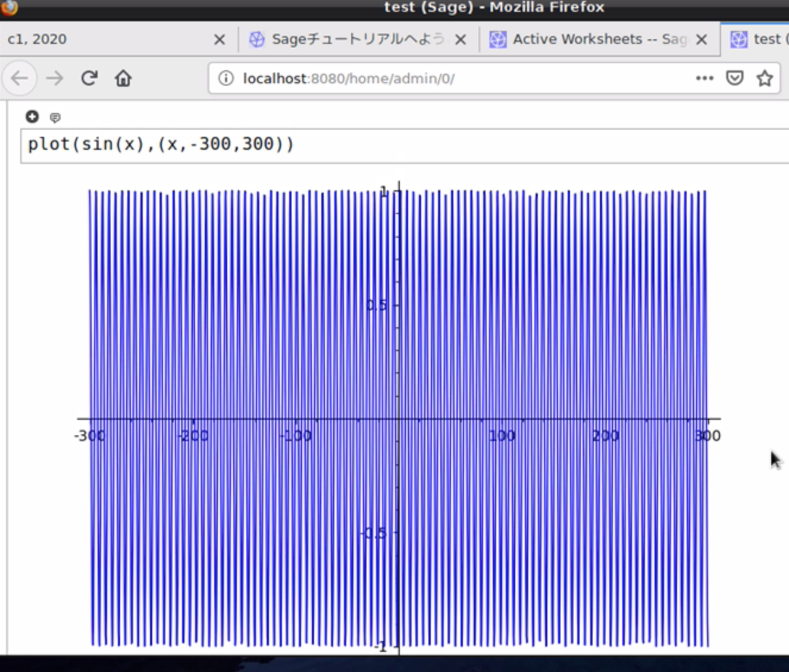Reload the current page
The height and width of the screenshot is (672, 789).
click(89, 78)
